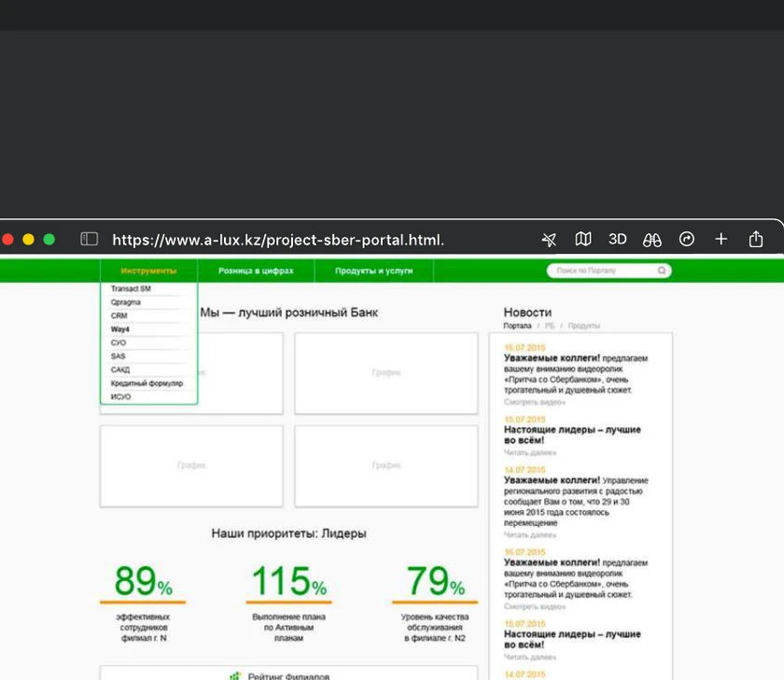Click the magnifier icon in portal search

pos(662,271)
